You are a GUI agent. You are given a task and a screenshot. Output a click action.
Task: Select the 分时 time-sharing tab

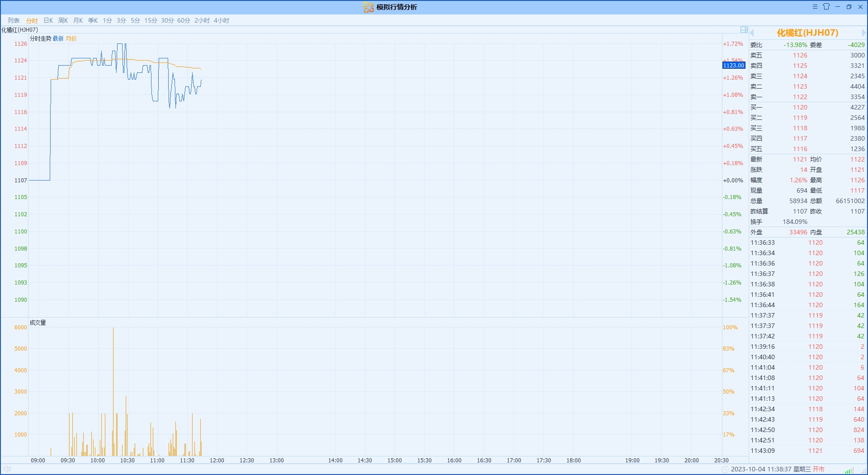(x=32, y=20)
